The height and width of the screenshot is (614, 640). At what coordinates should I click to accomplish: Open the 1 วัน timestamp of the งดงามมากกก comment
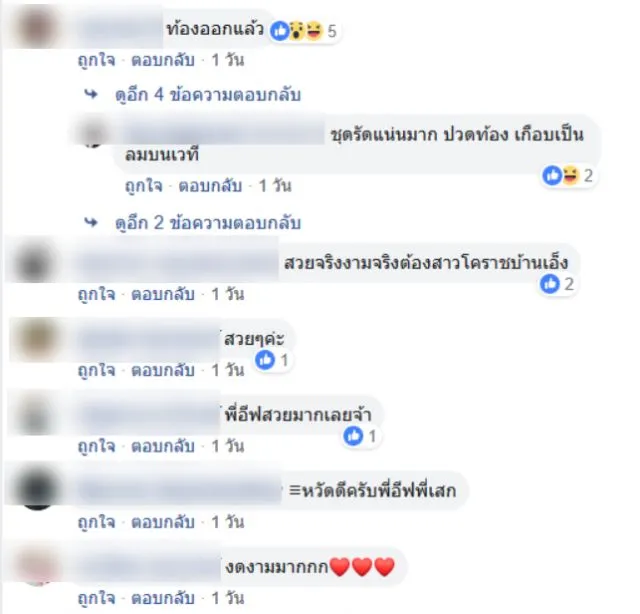click(x=228, y=598)
